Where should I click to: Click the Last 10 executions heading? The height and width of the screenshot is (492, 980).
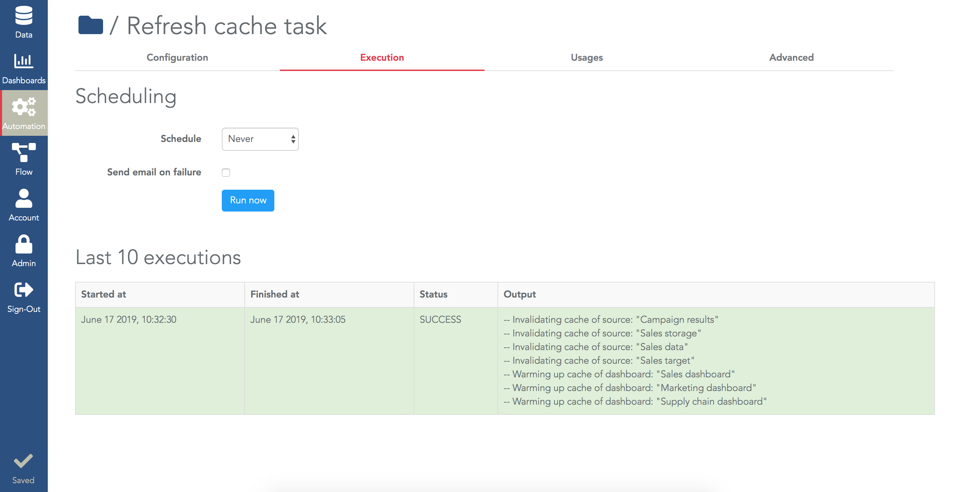[x=158, y=258]
